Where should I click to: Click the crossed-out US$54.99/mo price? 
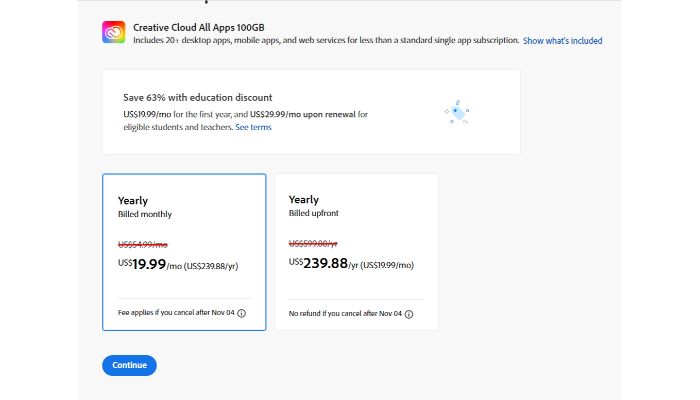144,244
